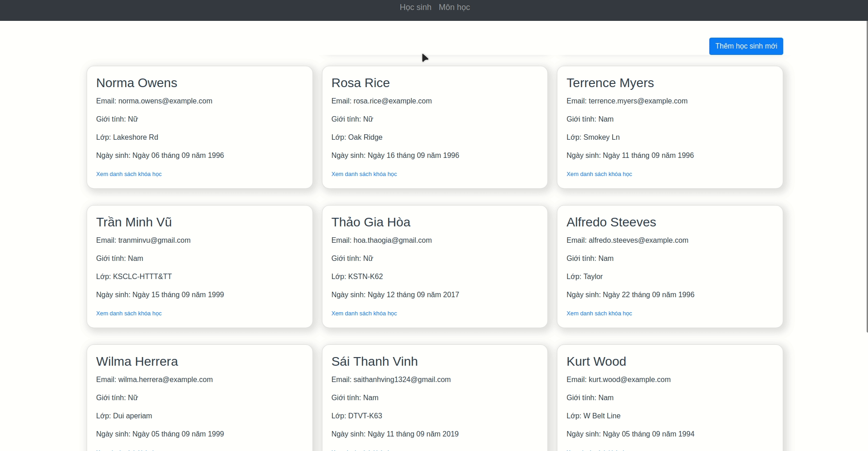Click birth date Ngày 12 tháng 09 năm 2017
The width and height of the screenshot is (868, 451).
point(413,295)
